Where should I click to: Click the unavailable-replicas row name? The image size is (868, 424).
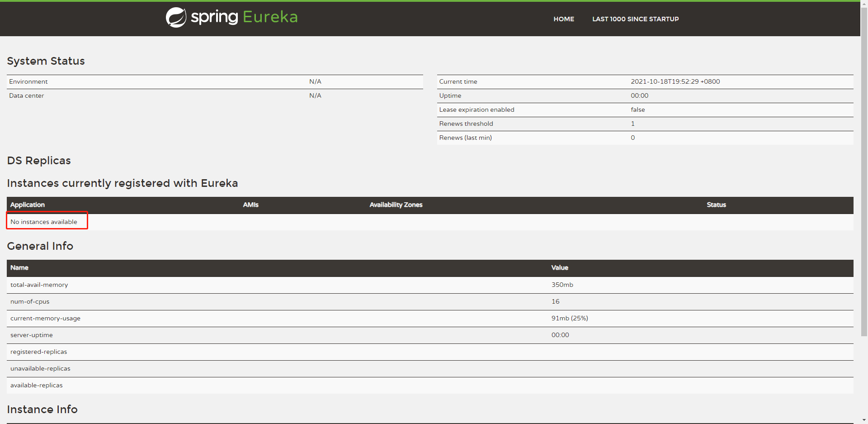click(40, 369)
